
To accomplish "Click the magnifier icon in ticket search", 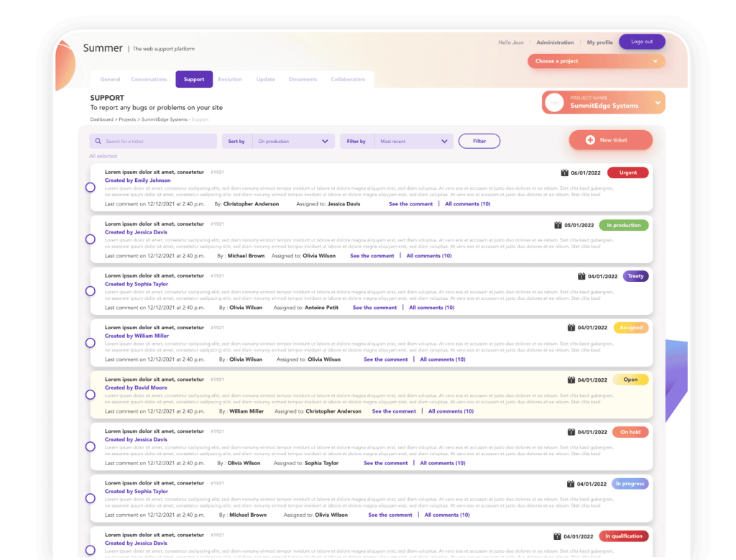I will 98,142.
